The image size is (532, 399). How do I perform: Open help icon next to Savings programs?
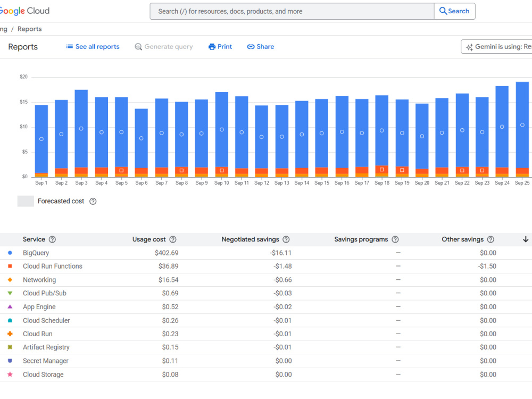pyautogui.click(x=395, y=239)
